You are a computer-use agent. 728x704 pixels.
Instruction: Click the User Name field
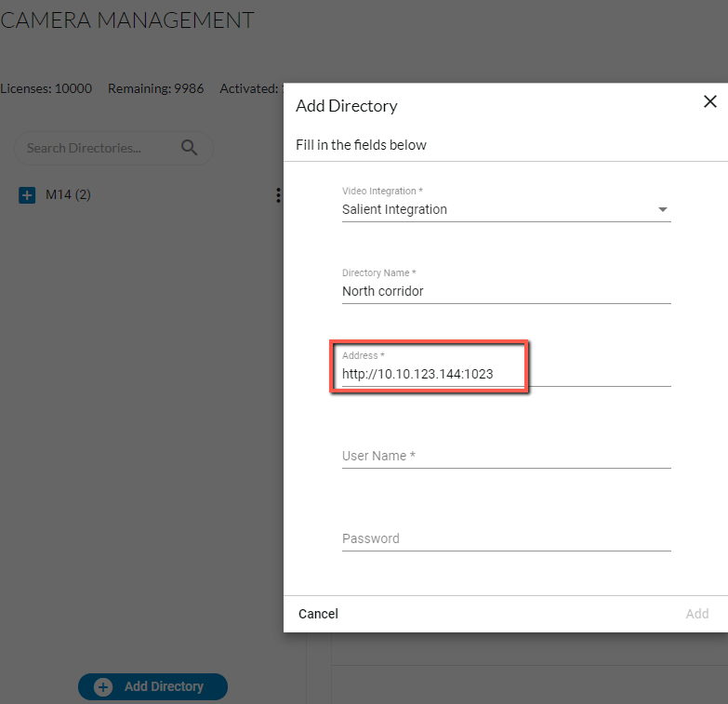coord(506,456)
